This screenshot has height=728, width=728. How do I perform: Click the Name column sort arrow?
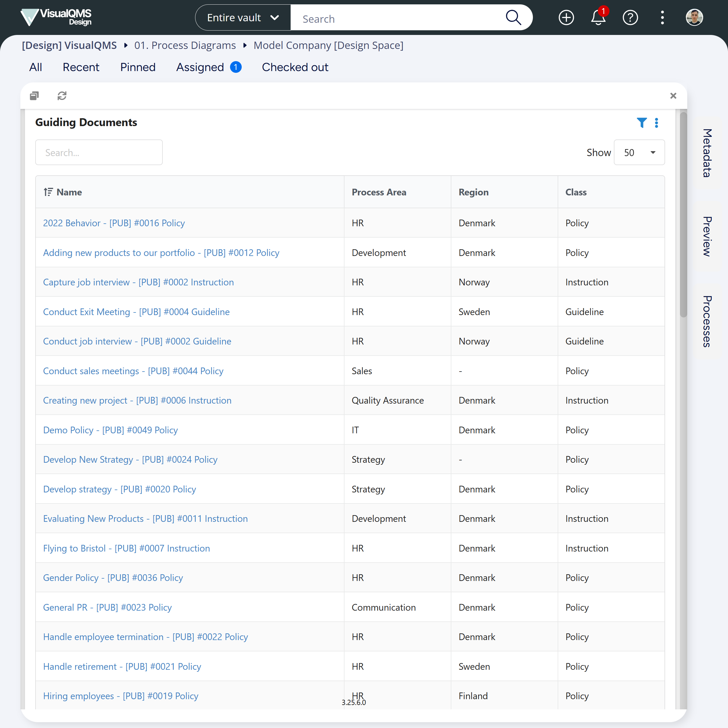[48, 192]
